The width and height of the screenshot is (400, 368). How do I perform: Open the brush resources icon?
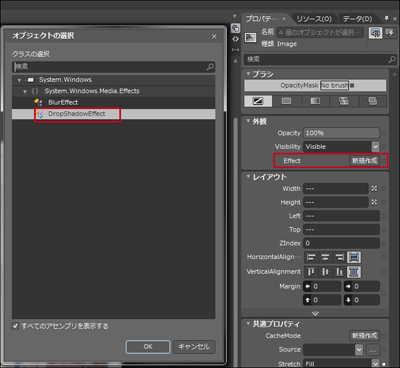(x=372, y=101)
